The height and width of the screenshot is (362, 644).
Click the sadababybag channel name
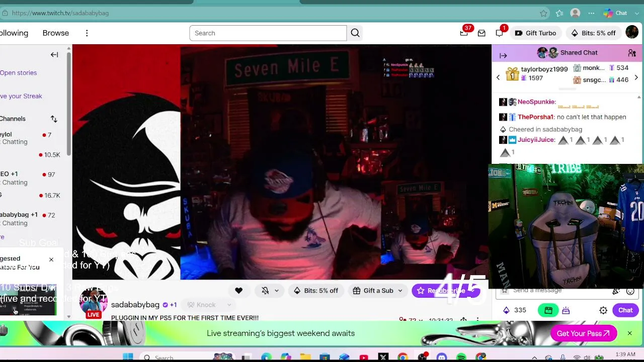[135, 305]
